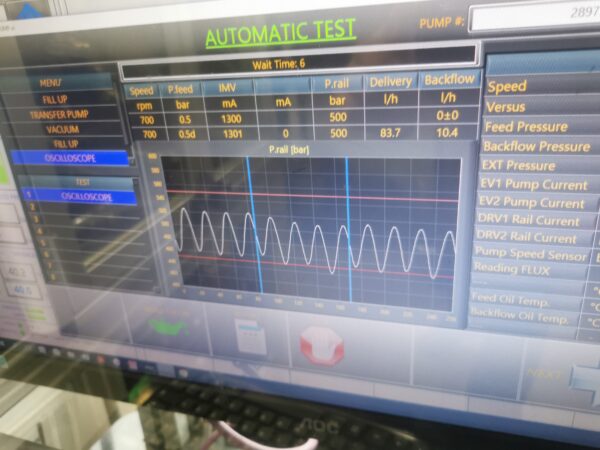Click the EV1 Pump Current row
The height and width of the screenshot is (450, 600).
534,184
